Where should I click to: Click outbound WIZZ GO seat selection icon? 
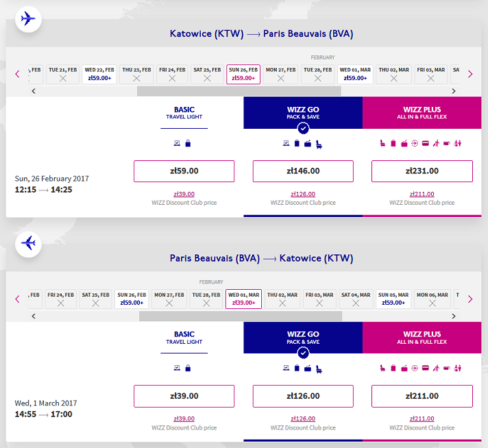click(x=319, y=145)
